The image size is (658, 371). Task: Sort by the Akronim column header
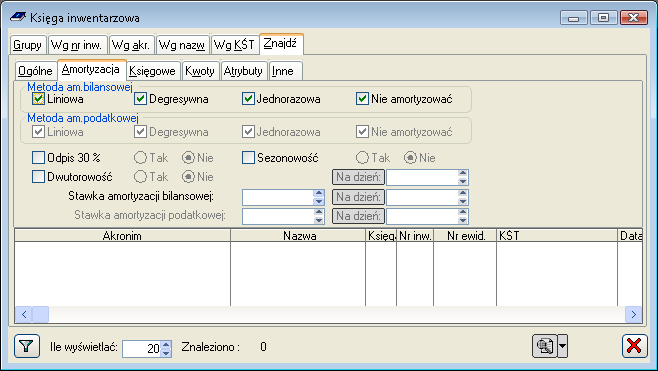(122, 235)
